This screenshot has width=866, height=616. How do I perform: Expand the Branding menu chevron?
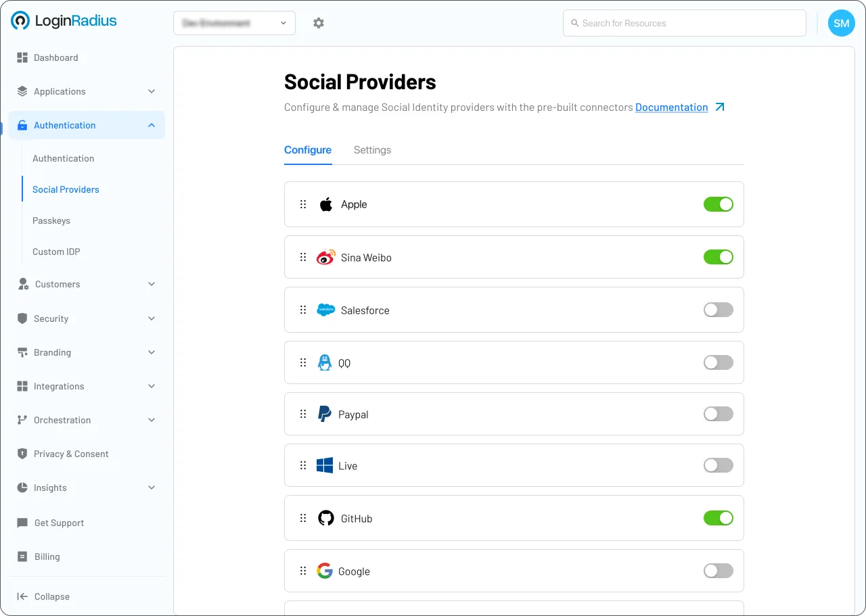(152, 352)
